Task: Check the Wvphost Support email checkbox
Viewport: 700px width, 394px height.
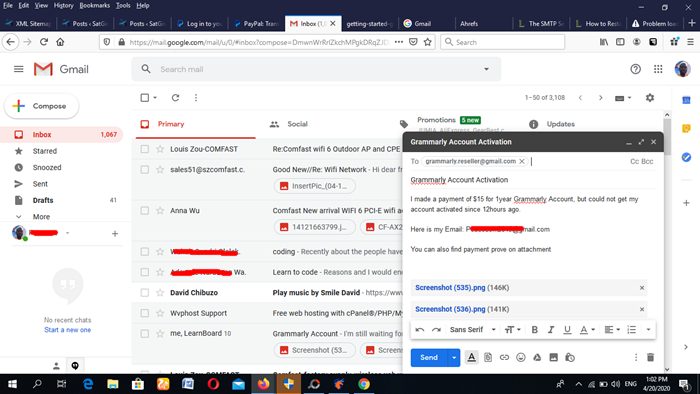Action: pyautogui.click(x=145, y=313)
